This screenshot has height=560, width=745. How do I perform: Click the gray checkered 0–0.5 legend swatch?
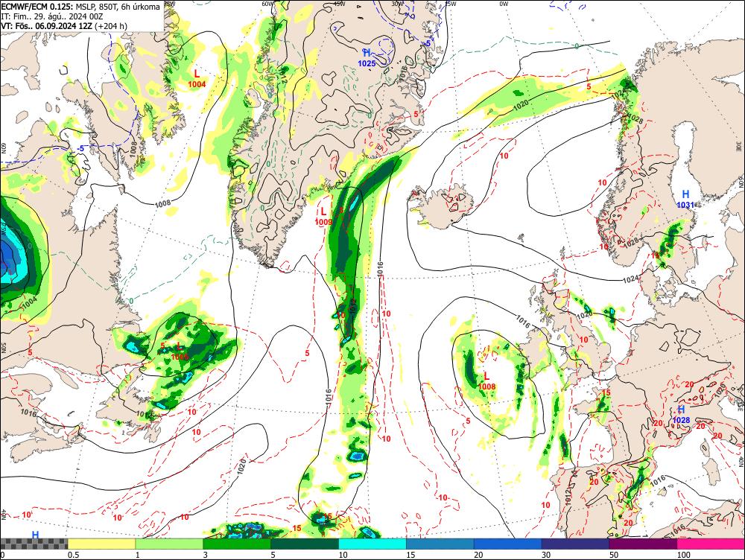click(x=34, y=544)
